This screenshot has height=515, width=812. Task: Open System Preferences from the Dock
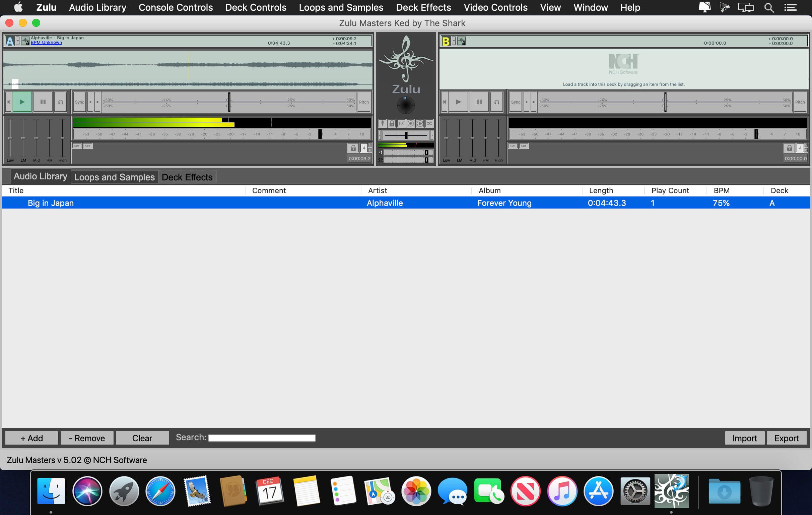(x=635, y=491)
